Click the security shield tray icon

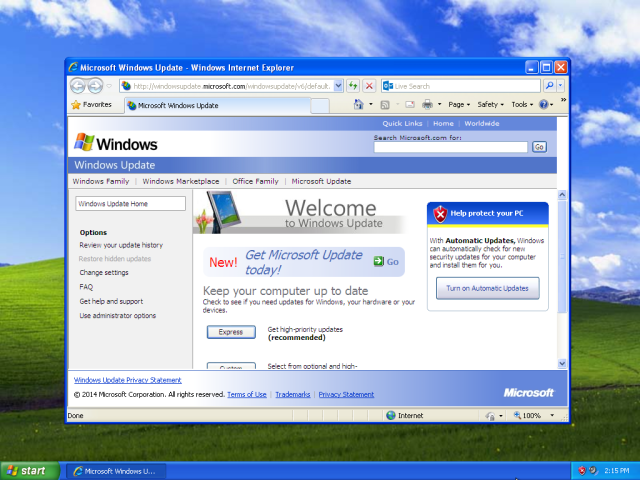pos(582,470)
